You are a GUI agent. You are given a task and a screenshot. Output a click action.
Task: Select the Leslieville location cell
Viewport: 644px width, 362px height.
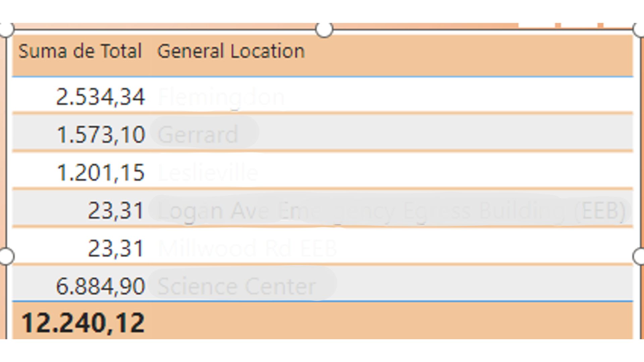pos(208,173)
